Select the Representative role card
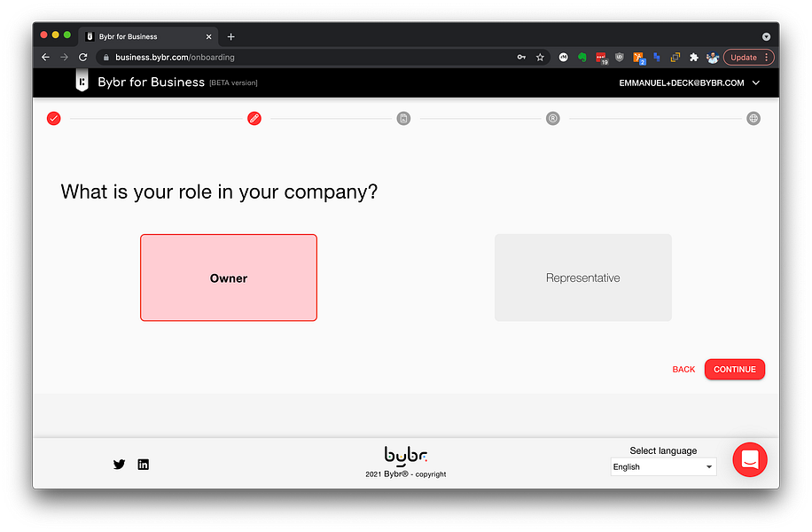The width and height of the screenshot is (812, 532). 582,278
